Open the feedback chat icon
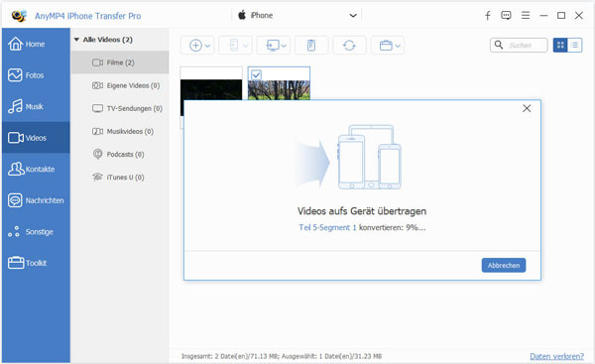 click(x=506, y=16)
